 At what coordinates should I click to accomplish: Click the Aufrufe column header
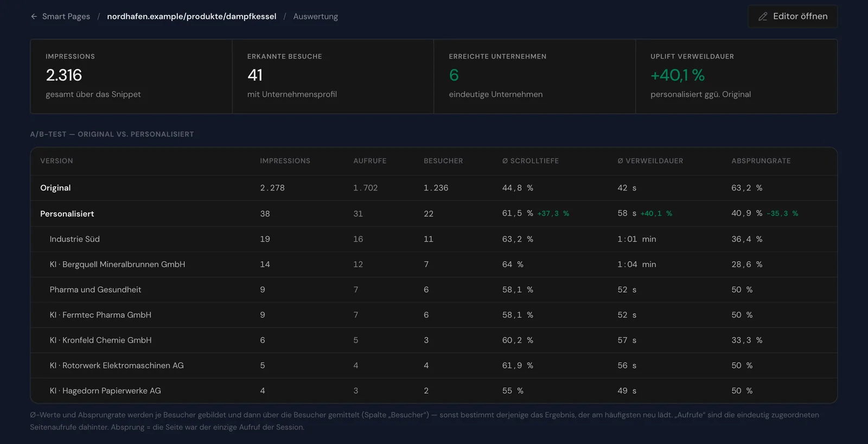pyautogui.click(x=370, y=161)
